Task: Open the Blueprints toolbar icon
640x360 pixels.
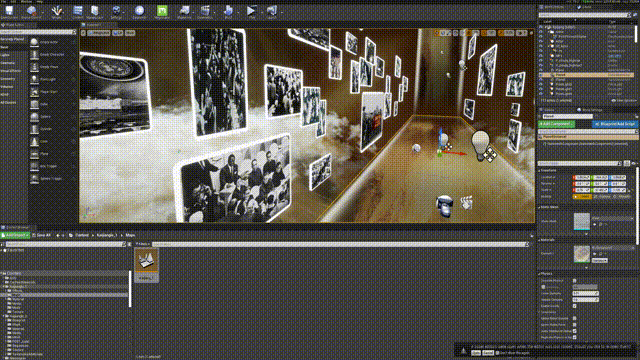Action: pyautogui.click(x=184, y=11)
